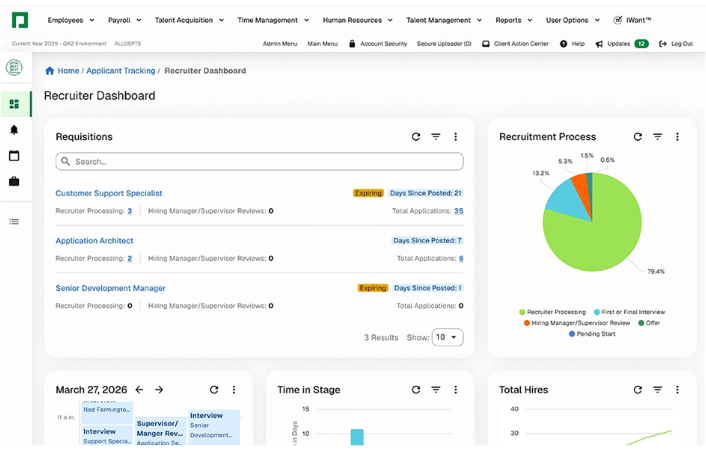Expand the User Options menu
706x465 pixels.
point(573,20)
